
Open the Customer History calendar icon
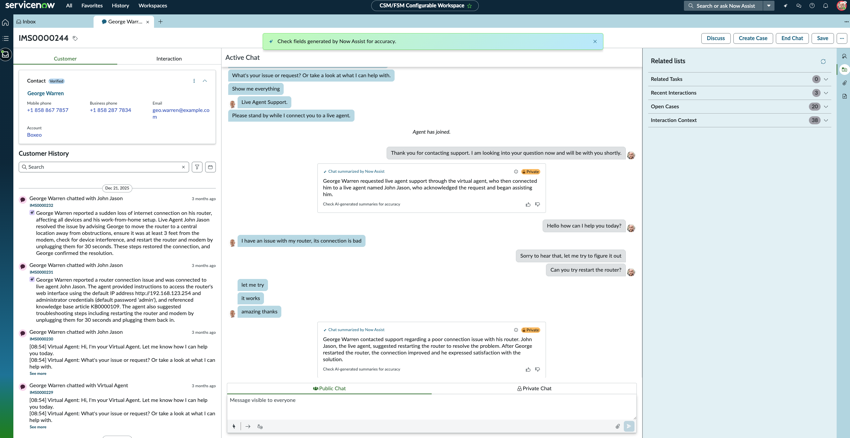tap(210, 167)
